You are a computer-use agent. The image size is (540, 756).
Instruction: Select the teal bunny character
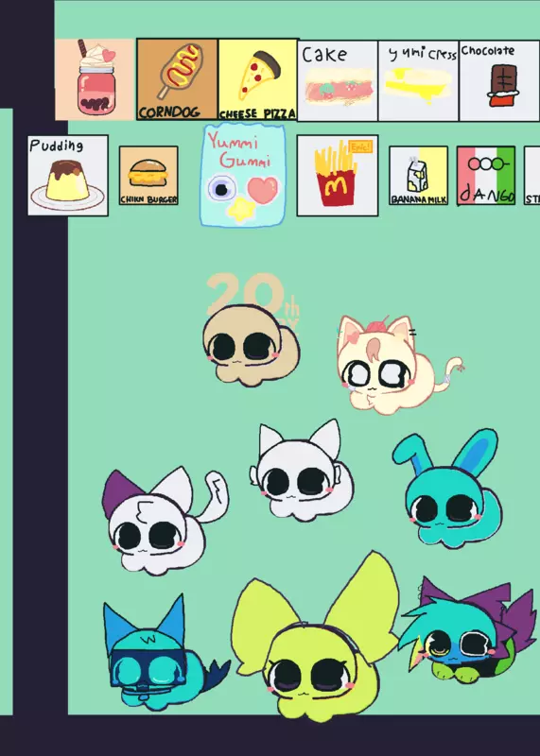click(448, 489)
